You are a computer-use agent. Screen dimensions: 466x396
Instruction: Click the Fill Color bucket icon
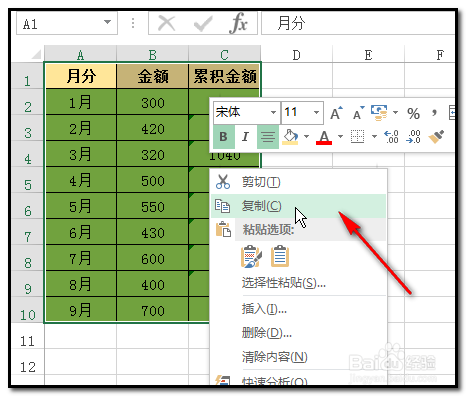(290, 137)
